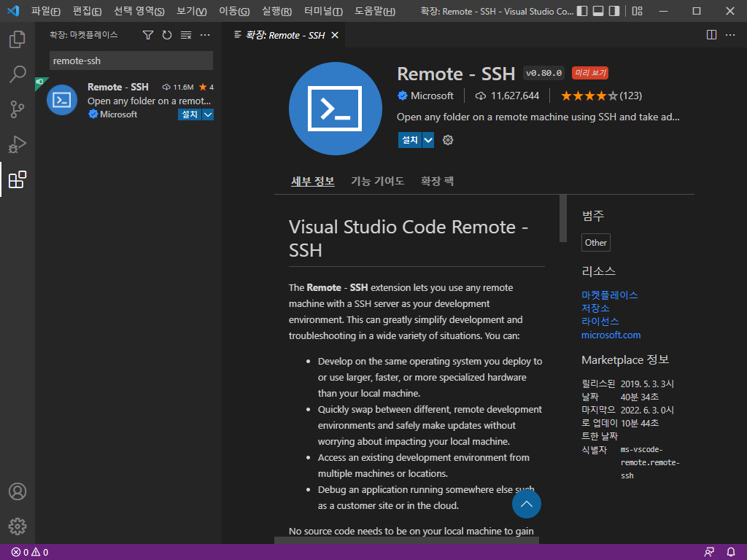Screen dimensions: 747x560
Task: Click the remote-ssh search input field
Action: click(x=131, y=61)
